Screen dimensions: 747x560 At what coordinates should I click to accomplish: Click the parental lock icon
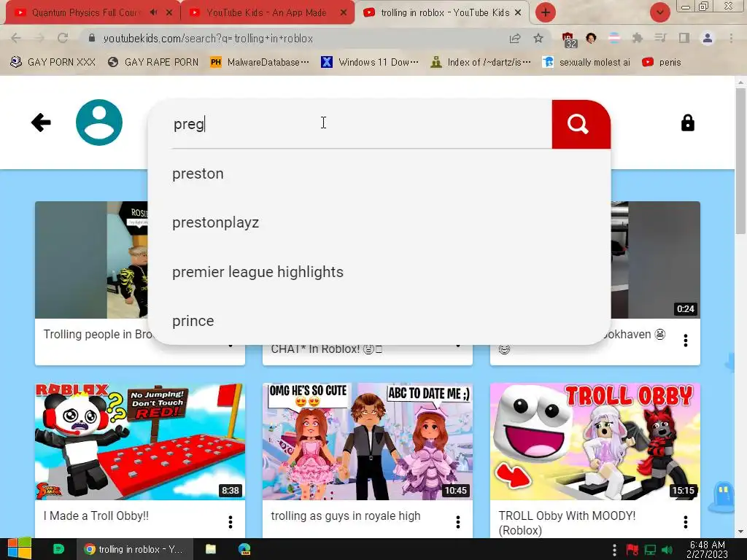point(687,122)
